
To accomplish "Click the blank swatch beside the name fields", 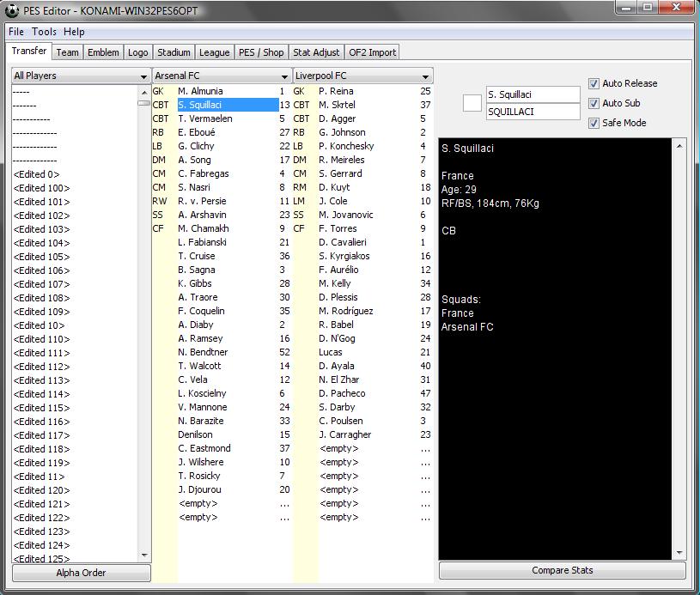I will click(x=472, y=103).
